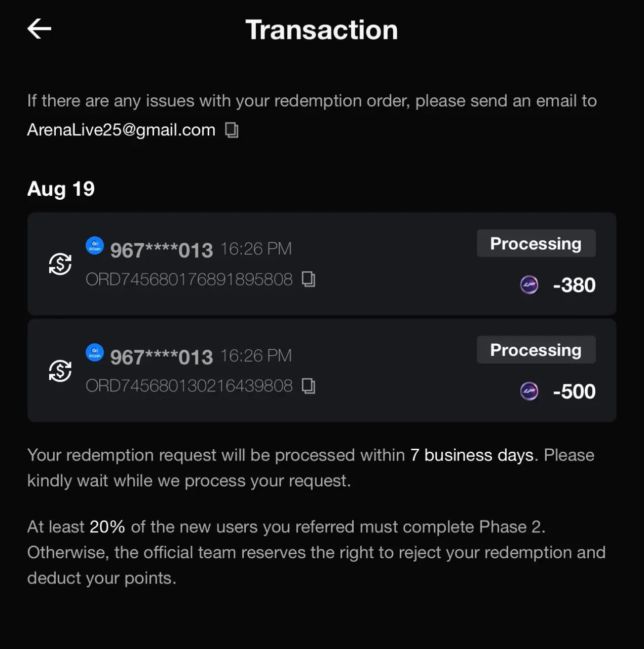The image size is (644, 649).
Task: Copy order ID ORD745680176891895808
Action: tap(309, 279)
